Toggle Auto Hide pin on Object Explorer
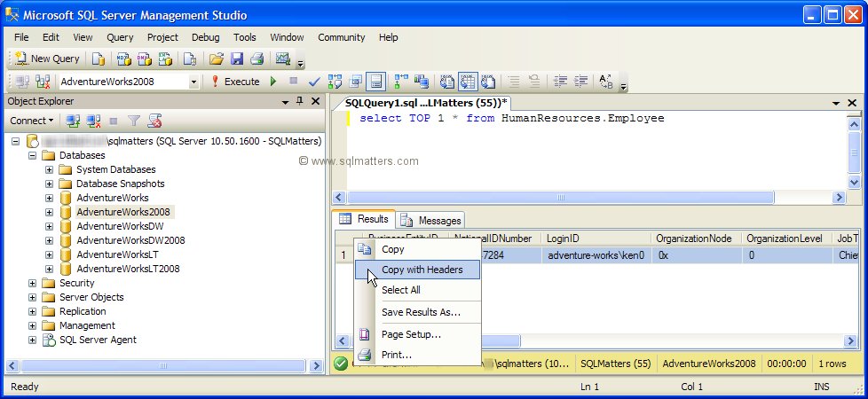This screenshot has width=868, height=399. [x=300, y=101]
